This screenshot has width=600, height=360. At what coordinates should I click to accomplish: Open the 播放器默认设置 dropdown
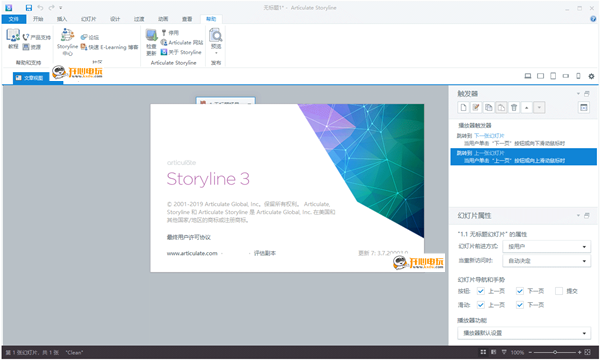pos(524,333)
